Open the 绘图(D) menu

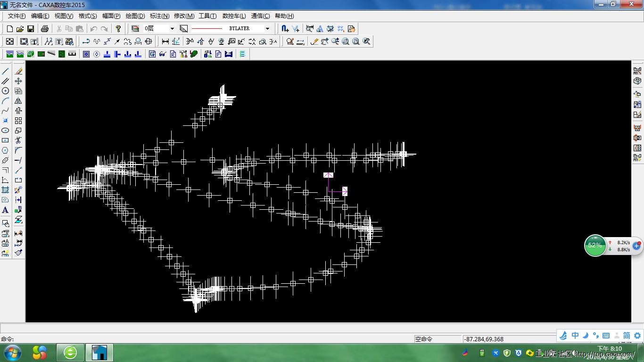pyautogui.click(x=135, y=16)
